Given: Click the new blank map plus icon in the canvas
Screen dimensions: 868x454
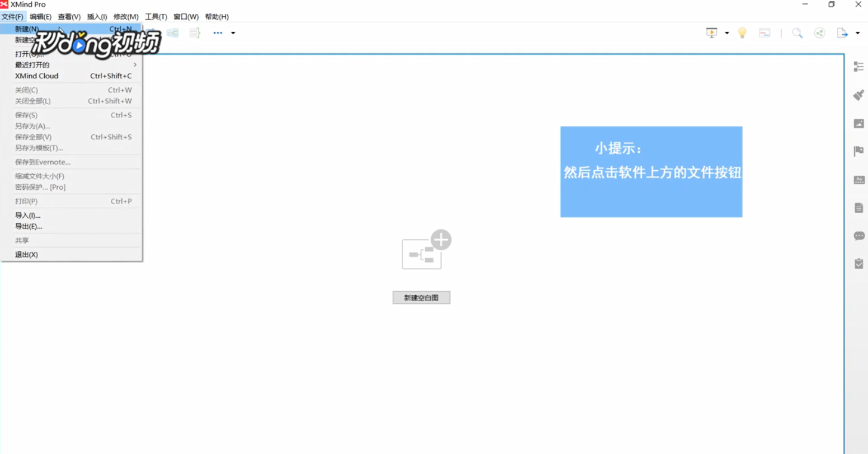Looking at the screenshot, I should click(426, 250).
